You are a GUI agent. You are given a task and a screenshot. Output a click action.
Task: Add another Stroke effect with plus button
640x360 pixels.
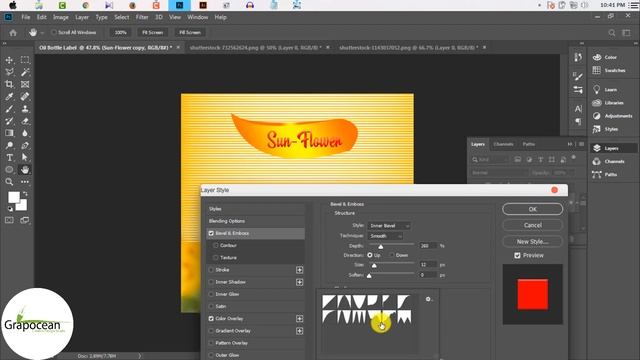pyautogui.click(x=300, y=270)
